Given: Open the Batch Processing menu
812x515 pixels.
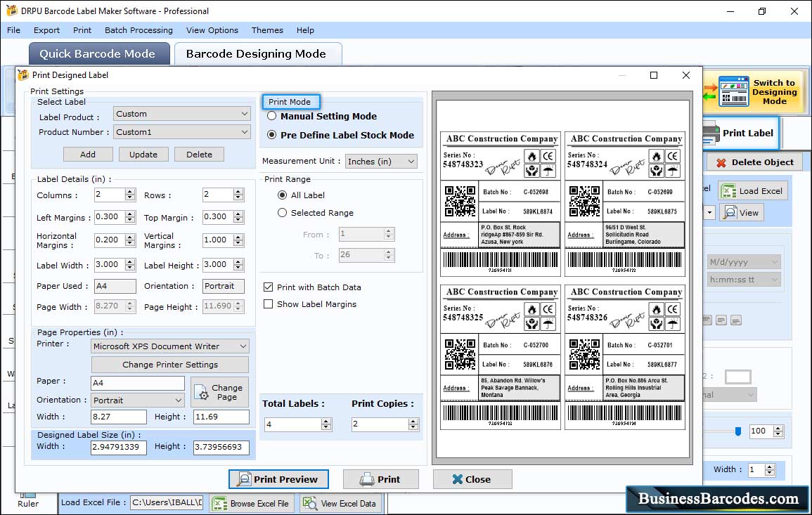Looking at the screenshot, I should point(138,30).
